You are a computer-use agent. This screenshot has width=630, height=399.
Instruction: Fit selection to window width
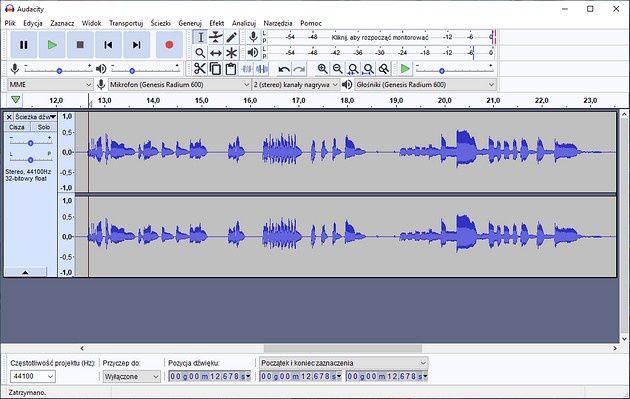tap(353, 69)
